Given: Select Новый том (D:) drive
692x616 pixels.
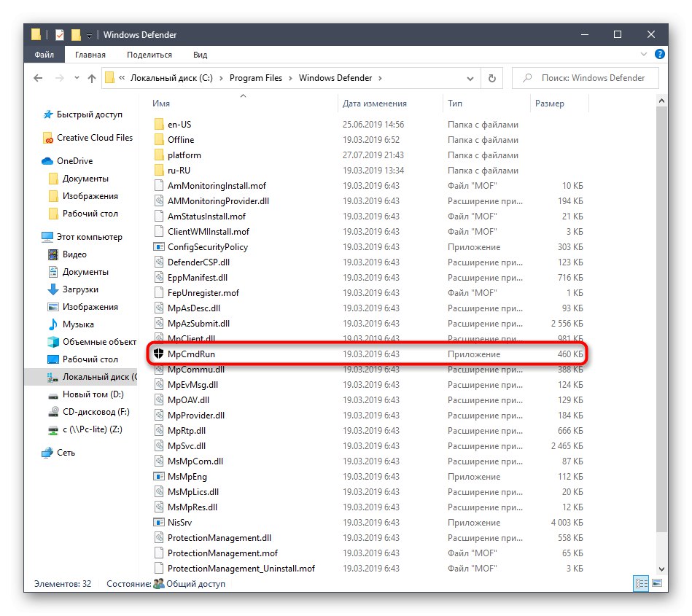Looking at the screenshot, I should (x=86, y=394).
